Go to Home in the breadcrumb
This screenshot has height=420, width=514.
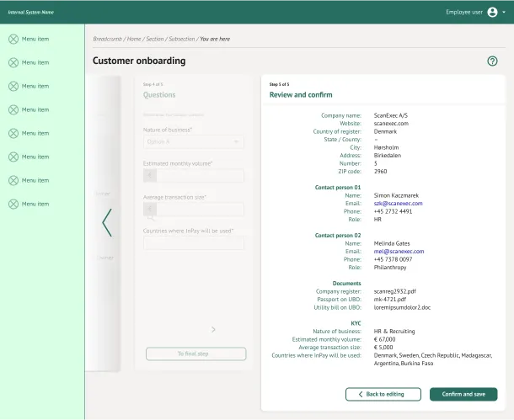coord(134,39)
